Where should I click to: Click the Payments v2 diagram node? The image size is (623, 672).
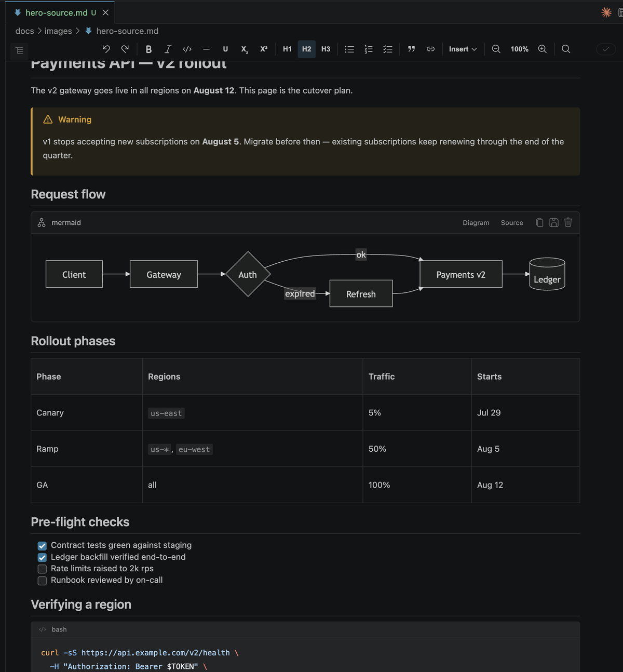pyautogui.click(x=461, y=274)
